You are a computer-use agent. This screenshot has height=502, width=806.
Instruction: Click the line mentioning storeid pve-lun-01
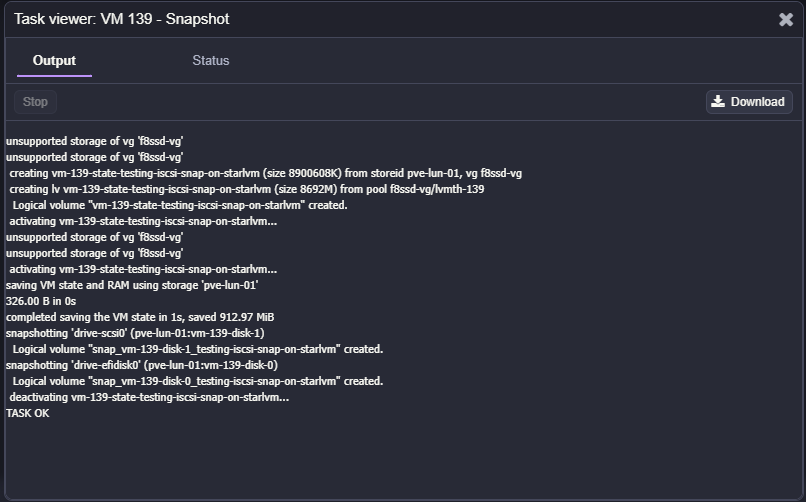click(265, 173)
